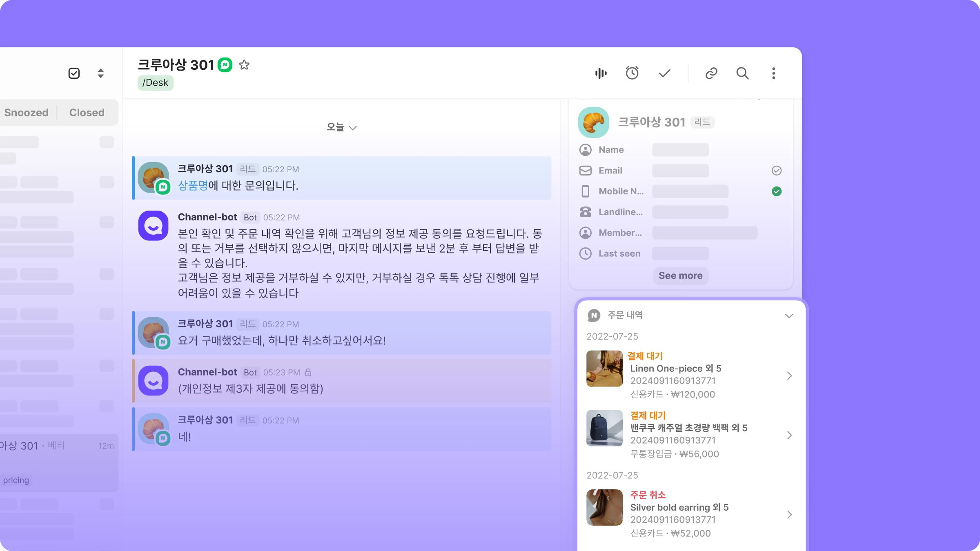Screen dimensions: 980x551
Task: Resolve the conversation via the checkmark icon
Action: 664,73
